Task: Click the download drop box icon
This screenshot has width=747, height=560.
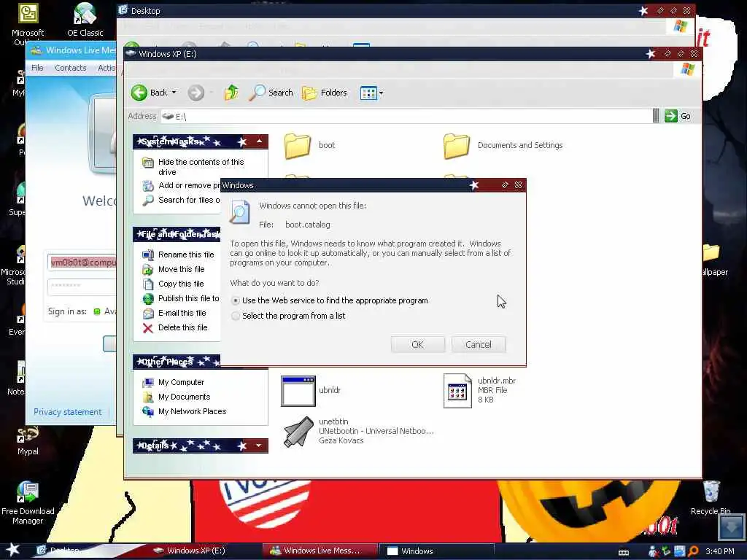Action: (x=731, y=526)
